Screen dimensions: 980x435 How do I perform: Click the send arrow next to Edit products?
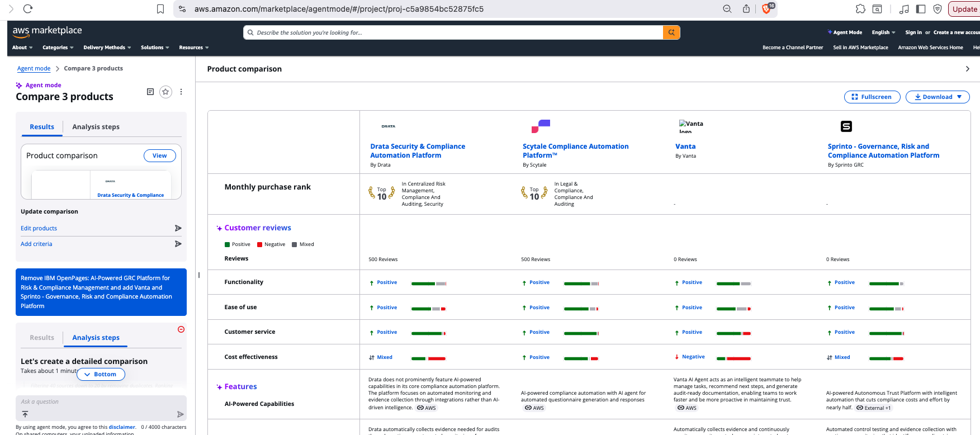(x=178, y=228)
